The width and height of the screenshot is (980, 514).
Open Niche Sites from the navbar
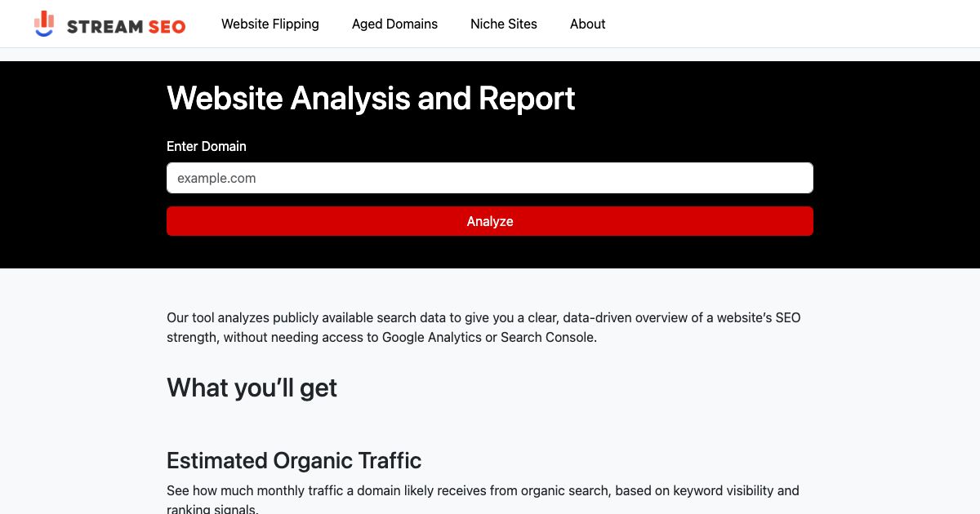click(x=503, y=24)
